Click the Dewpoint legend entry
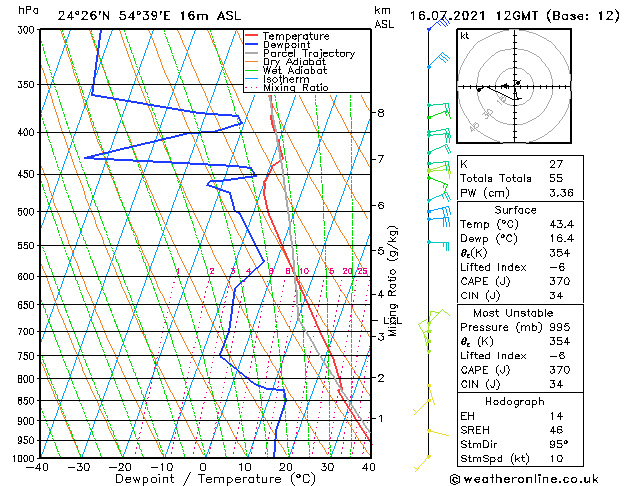This screenshot has height=486, width=629. pyautogui.click(x=278, y=45)
